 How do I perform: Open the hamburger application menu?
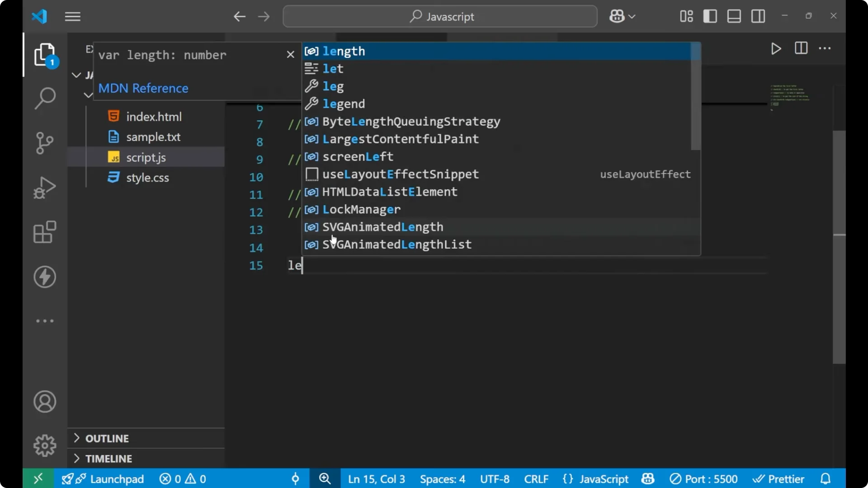72,16
